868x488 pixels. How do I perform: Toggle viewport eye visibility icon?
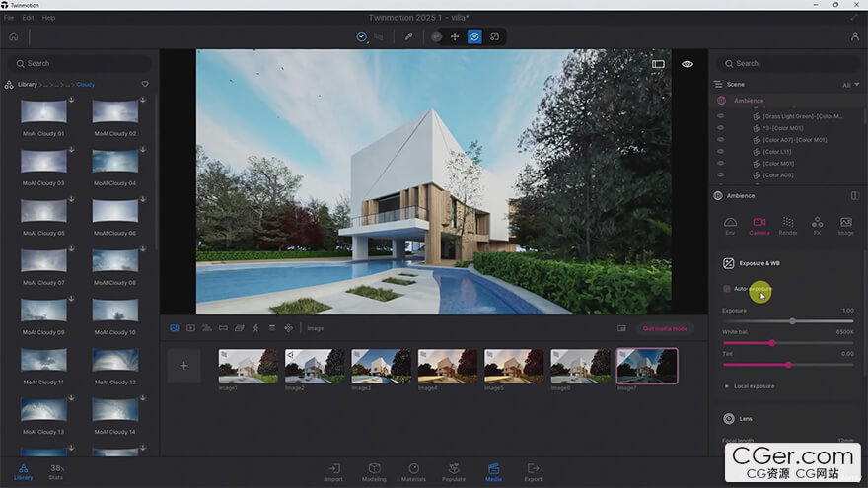[687, 64]
